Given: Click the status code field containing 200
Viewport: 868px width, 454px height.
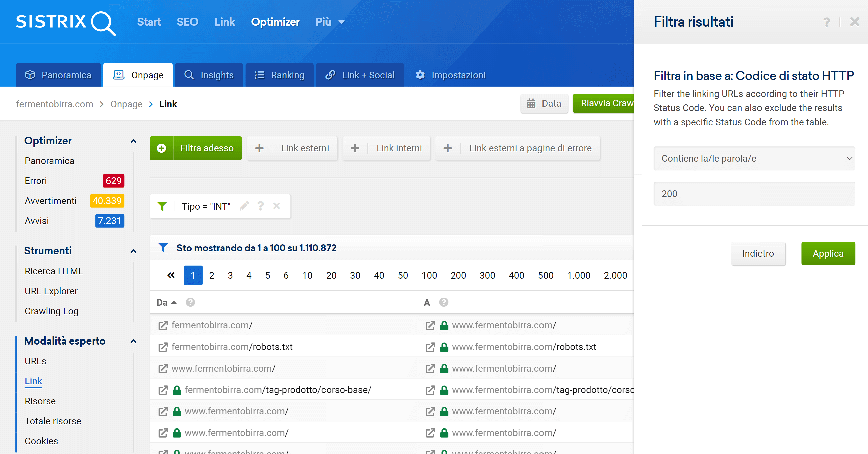Looking at the screenshot, I should tap(754, 194).
